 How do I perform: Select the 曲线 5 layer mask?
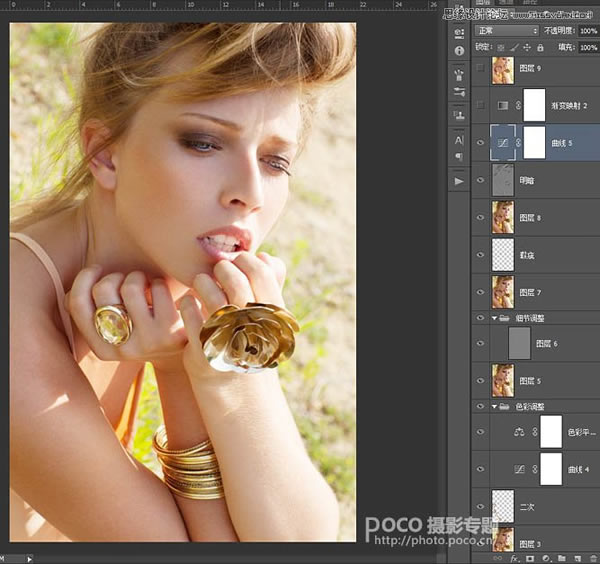pyautogui.click(x=534, y=143)
